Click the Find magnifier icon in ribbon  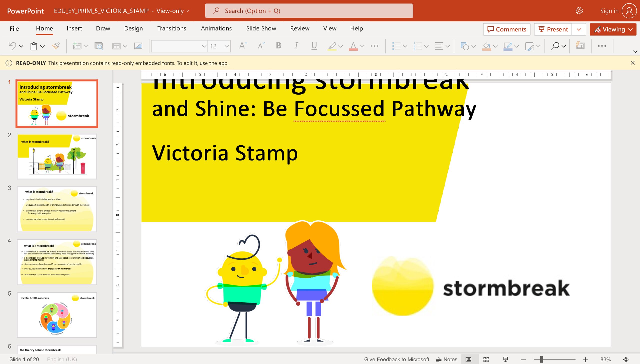555,46
